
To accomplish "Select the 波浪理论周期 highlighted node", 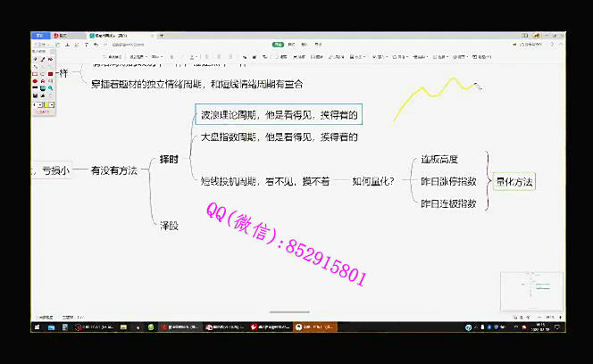I will click(279, 115).
